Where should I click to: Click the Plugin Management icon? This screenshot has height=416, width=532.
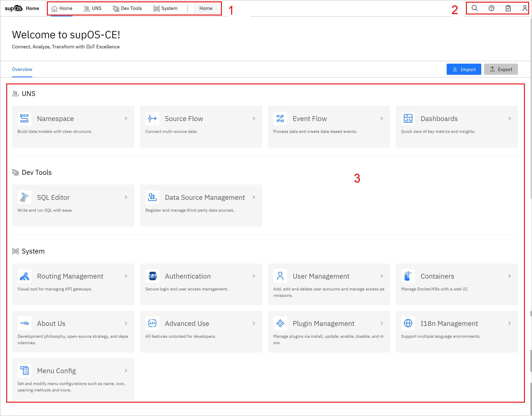tap(280, 323)
